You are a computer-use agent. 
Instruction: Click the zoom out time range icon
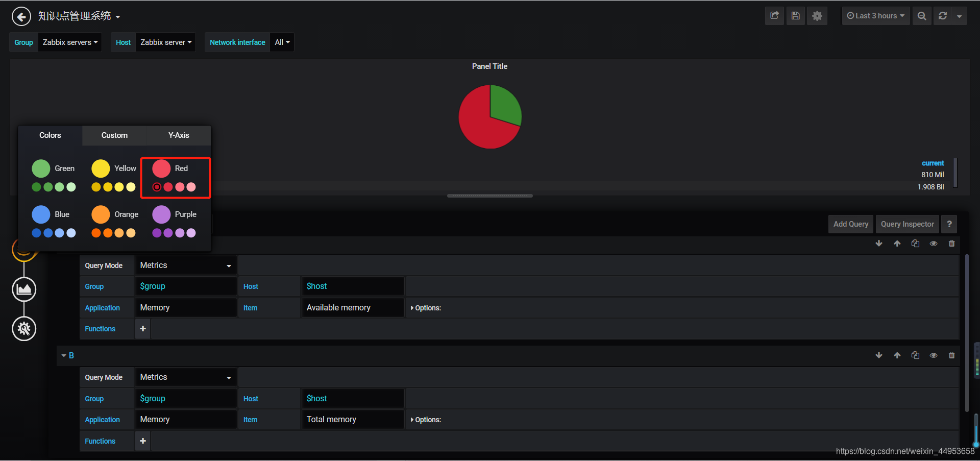click(922, 16)
